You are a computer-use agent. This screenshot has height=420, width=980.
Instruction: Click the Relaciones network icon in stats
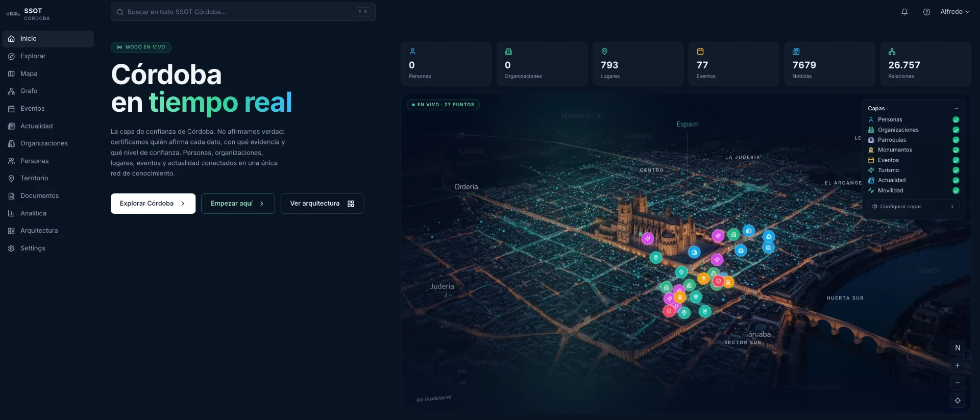892,52
